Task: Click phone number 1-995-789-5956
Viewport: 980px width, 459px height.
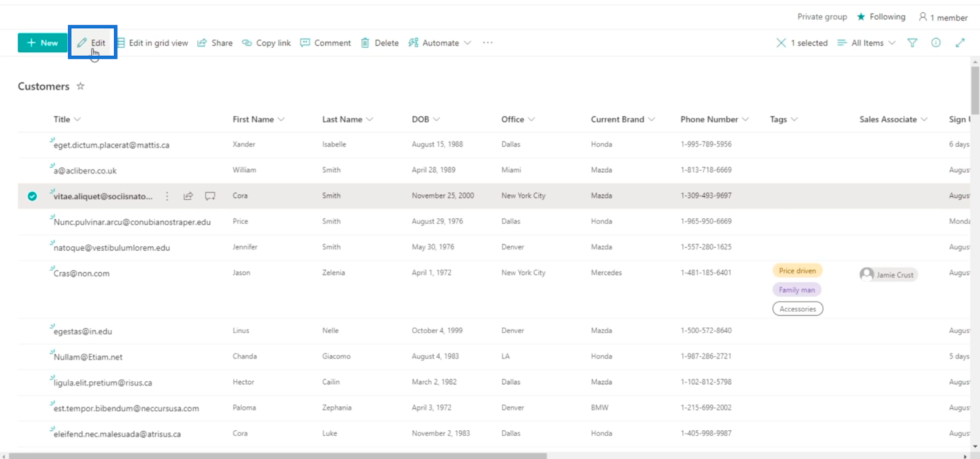Action: coord(706,145)
